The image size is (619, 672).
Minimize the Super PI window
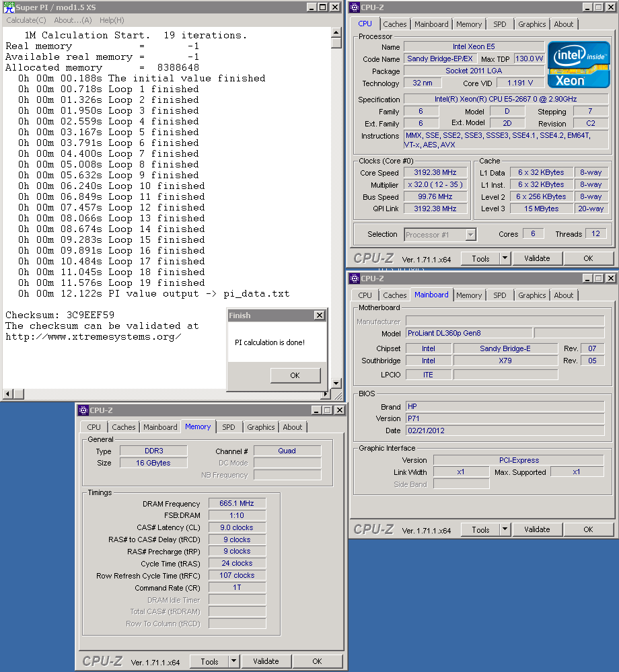coord(312,7)
